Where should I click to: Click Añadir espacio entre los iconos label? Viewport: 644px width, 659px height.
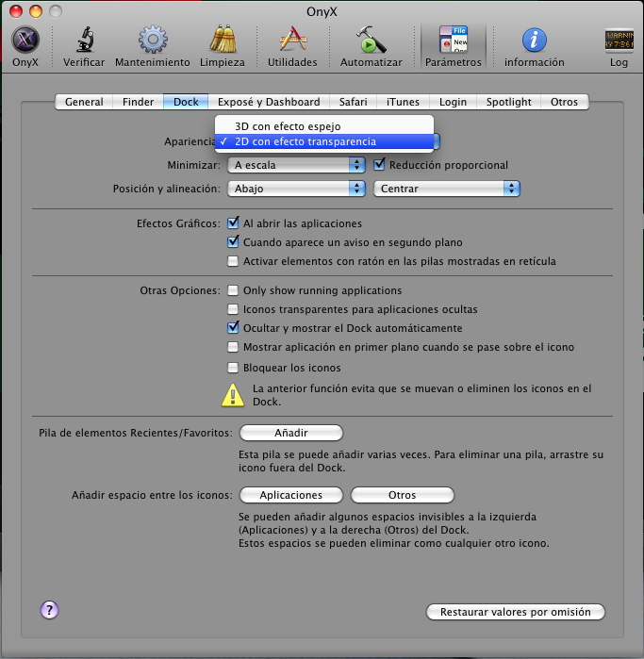[152, 495]
